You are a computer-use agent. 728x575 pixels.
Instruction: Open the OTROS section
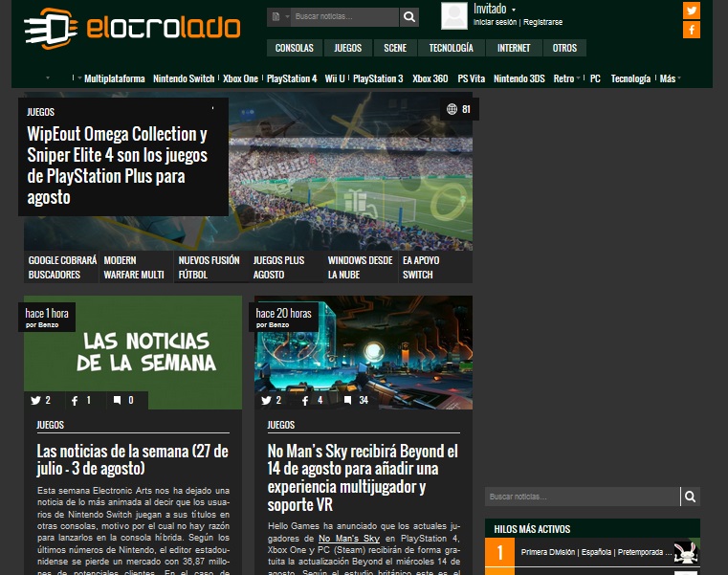[564, 48]
